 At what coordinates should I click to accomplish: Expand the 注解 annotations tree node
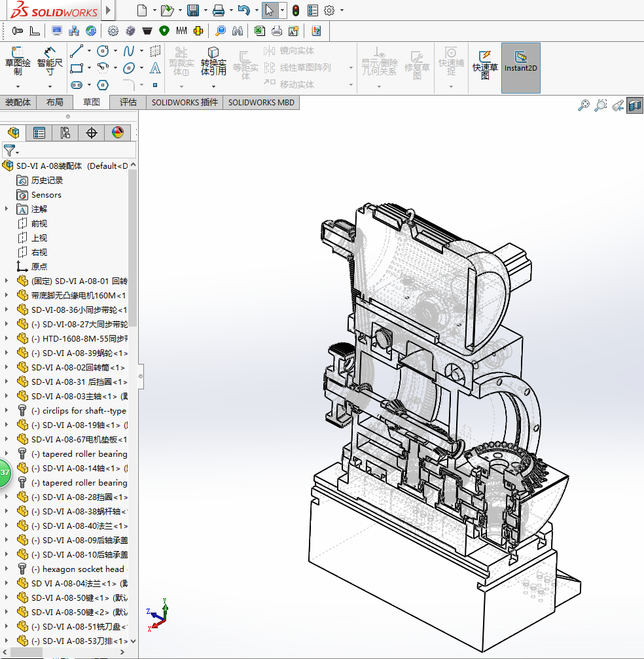[x=7, y=209]
